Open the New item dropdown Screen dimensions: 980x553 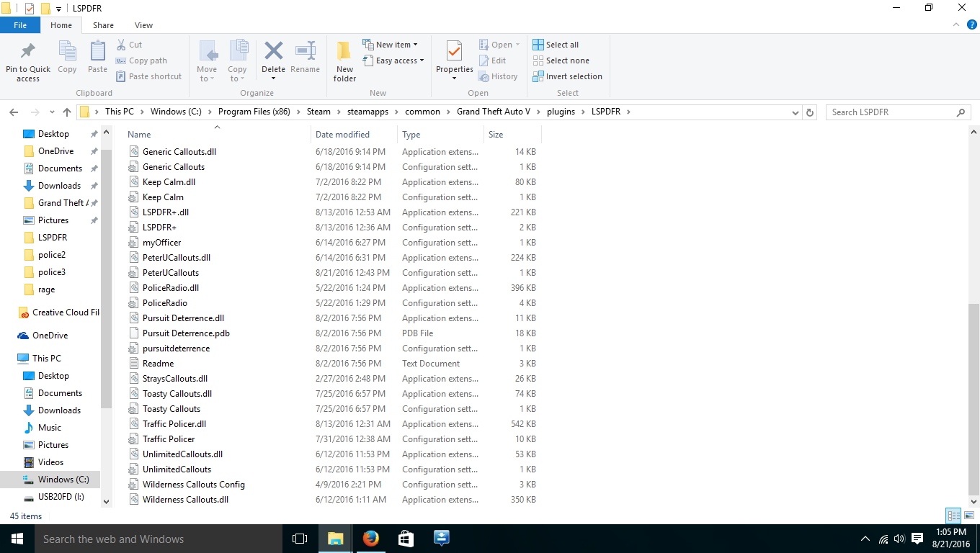(x=390, y=45)
